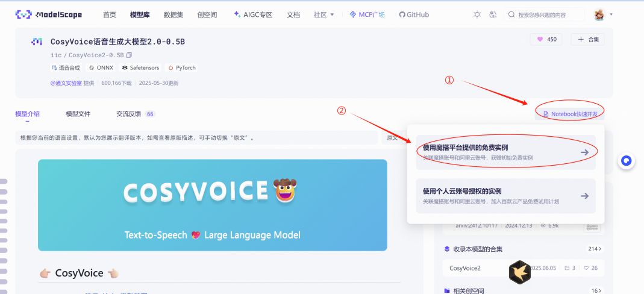Click the 交流反馈 count badge 66

point(150,114)
